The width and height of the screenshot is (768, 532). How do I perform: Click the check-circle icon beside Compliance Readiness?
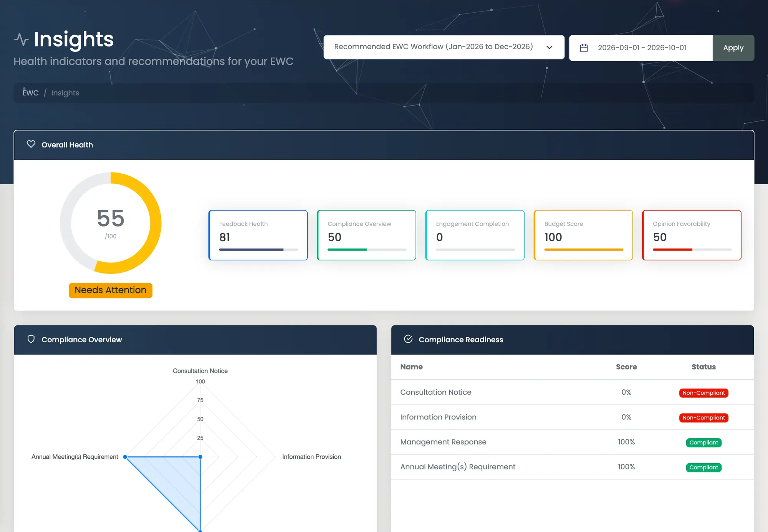[408, 339]
